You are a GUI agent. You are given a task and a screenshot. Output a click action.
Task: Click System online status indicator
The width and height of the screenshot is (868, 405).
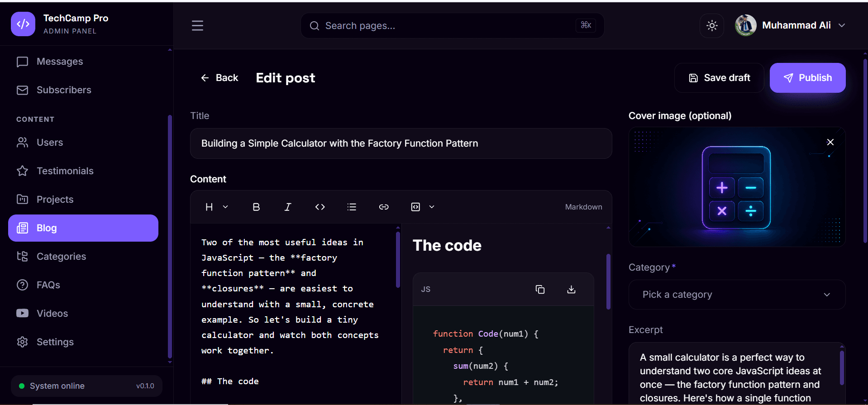[52, 386]
